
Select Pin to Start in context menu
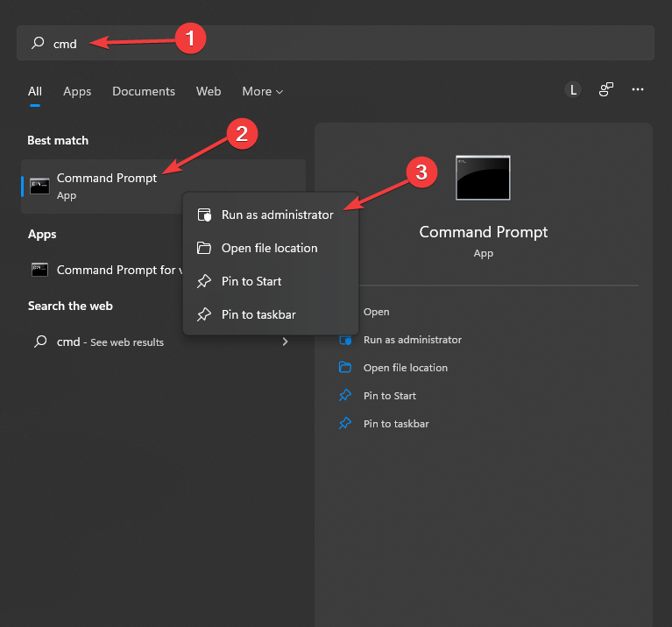tap(251, 281)
